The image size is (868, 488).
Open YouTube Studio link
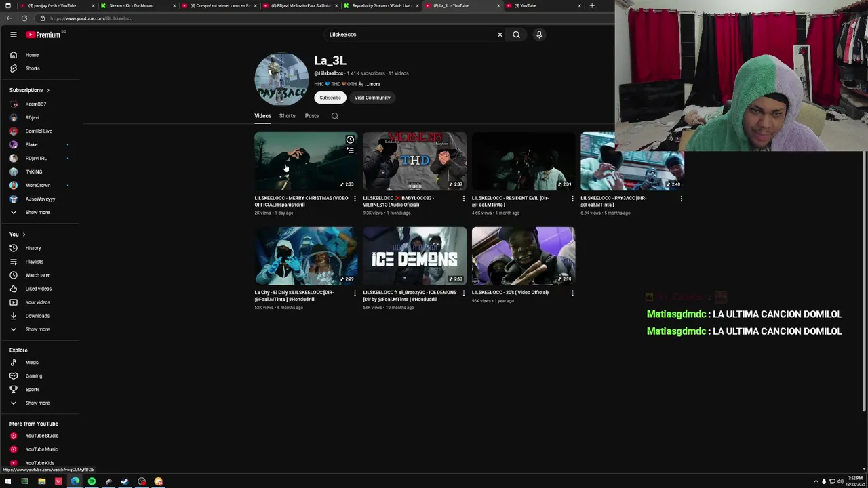click(41, 436)
